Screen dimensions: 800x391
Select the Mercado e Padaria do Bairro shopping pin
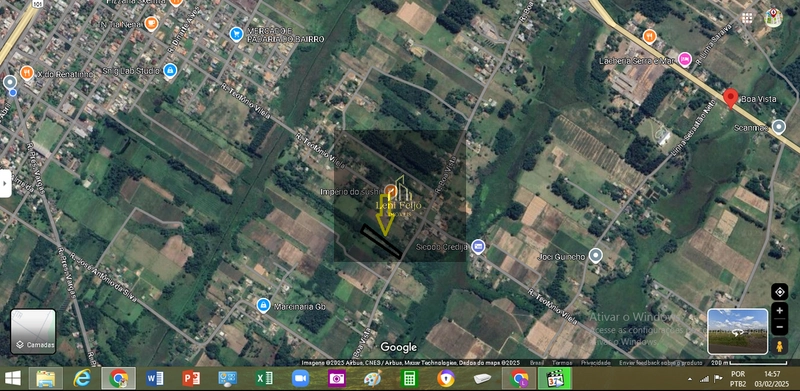click(x=236, y=34)
